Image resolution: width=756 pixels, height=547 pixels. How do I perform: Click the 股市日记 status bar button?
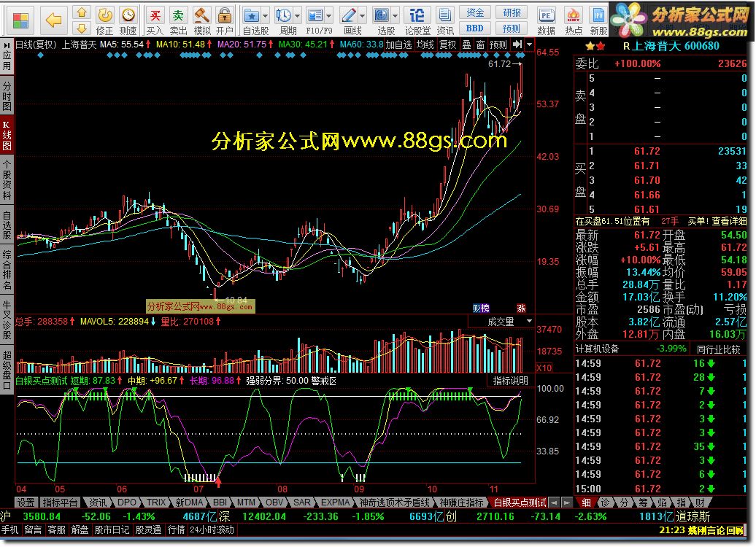point(112,529)
